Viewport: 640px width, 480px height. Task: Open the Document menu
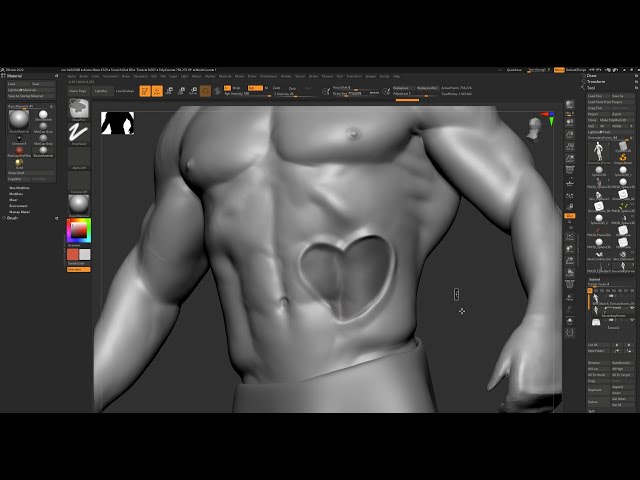pyautogui.click(x=111, y=76)
